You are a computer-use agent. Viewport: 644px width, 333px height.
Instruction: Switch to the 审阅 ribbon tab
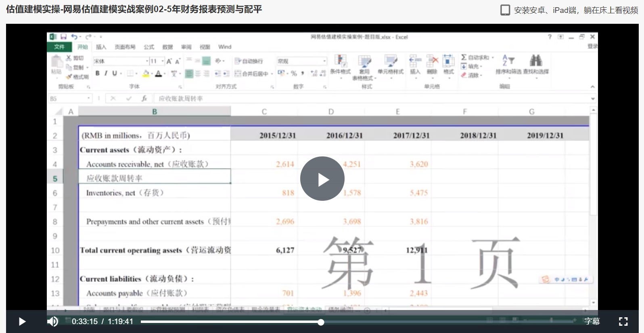click(x=186, y=47)
